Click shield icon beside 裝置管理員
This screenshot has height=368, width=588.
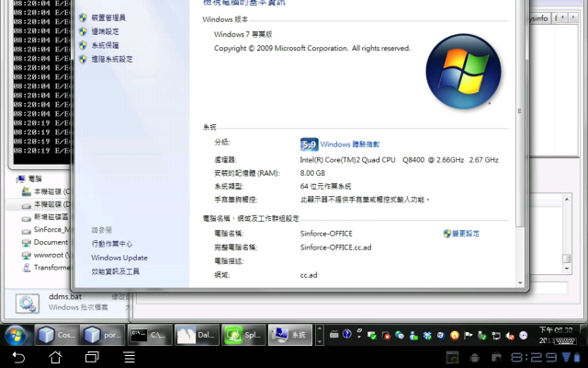click(x=83, y=17)
